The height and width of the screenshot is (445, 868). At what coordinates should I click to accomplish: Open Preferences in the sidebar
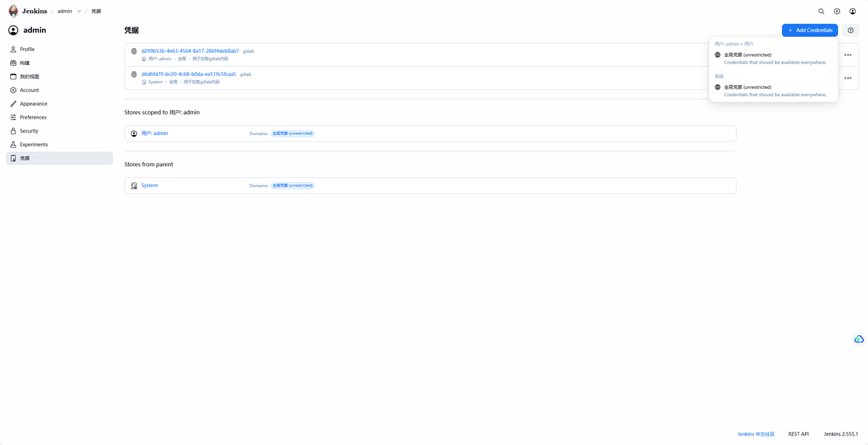[60, 117]
